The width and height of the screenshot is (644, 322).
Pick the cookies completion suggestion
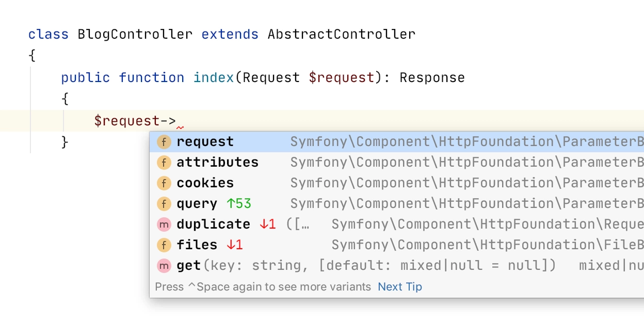(397, 183)
